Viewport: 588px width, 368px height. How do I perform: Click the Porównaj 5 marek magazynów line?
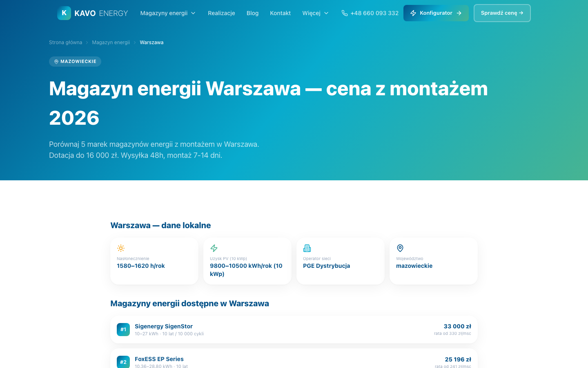click(x=154, y=144)
